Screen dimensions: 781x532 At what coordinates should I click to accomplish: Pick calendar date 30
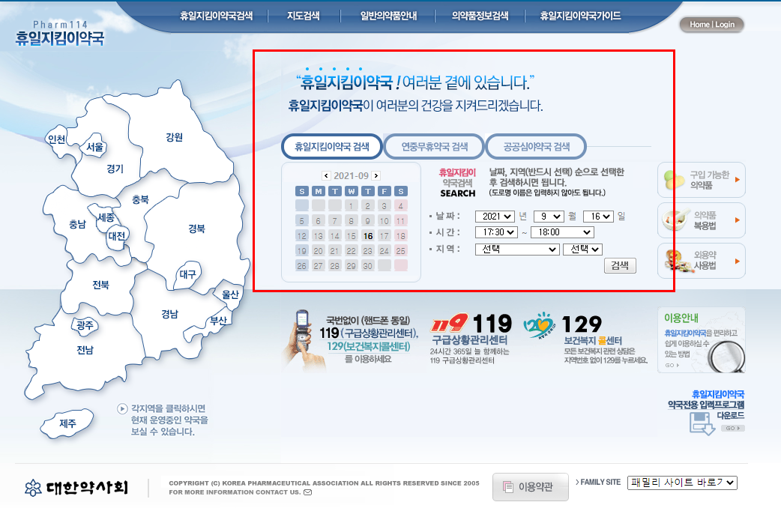tap(368, 265)
